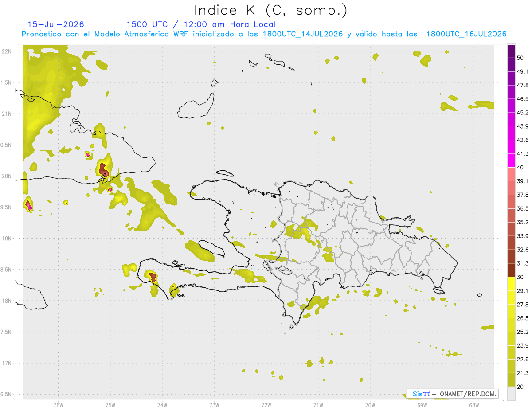The height and width of the screenshot is (411, 532).
Task: Click the color bar label '27.8'
Action: pyautogui.click(x=523, y=305)
